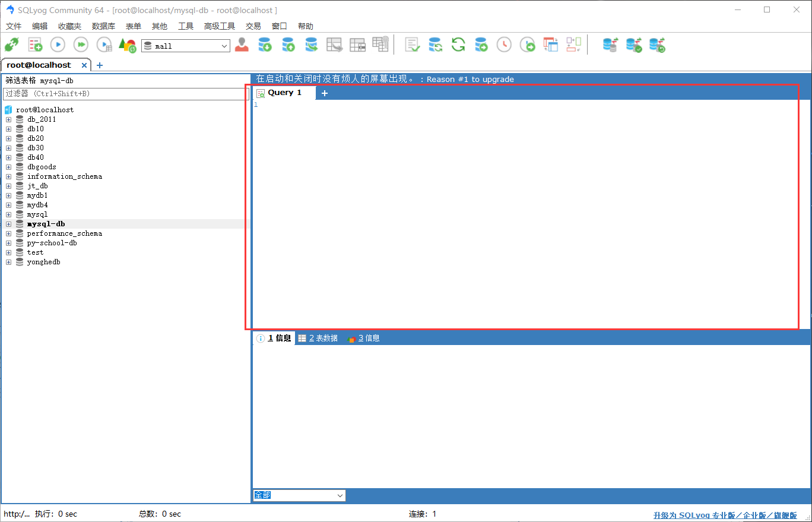Select the py-school-db database in tree
The image size is (812, 522).
(52, 243)
